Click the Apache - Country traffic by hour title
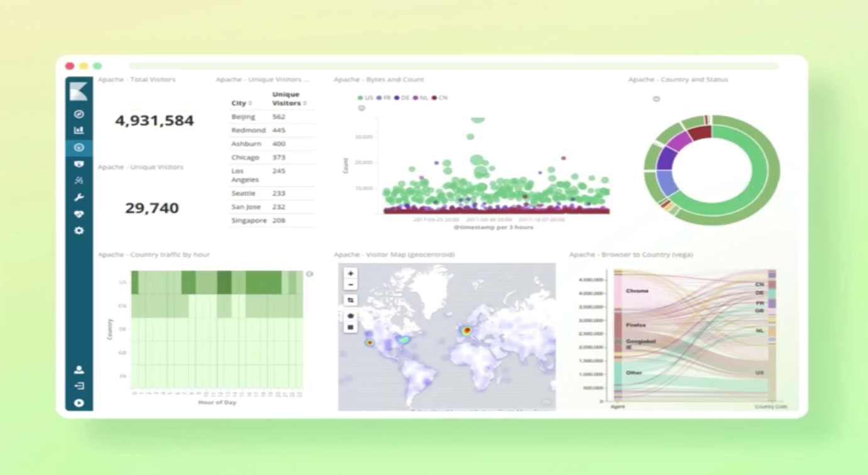The width and height of the screenshot is (868, 475). click(154, 254)
